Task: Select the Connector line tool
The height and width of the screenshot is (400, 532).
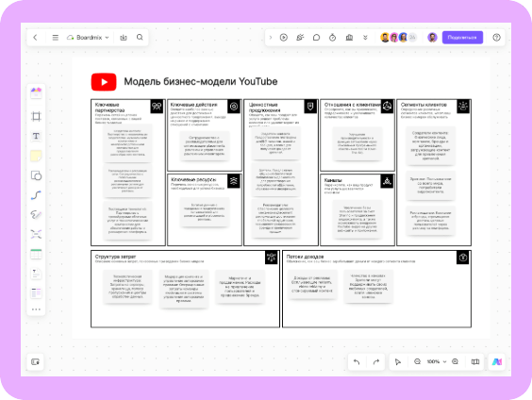Action: click(x=36, y=195)
